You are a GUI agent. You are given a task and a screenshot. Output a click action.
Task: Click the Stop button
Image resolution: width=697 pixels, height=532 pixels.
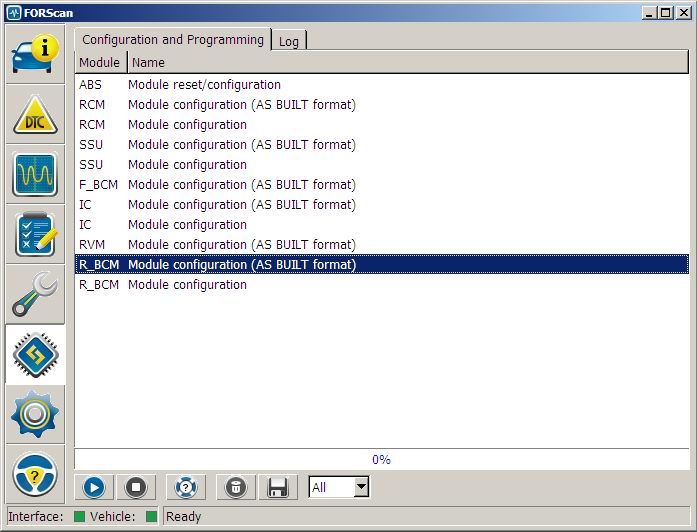point(136,487)
